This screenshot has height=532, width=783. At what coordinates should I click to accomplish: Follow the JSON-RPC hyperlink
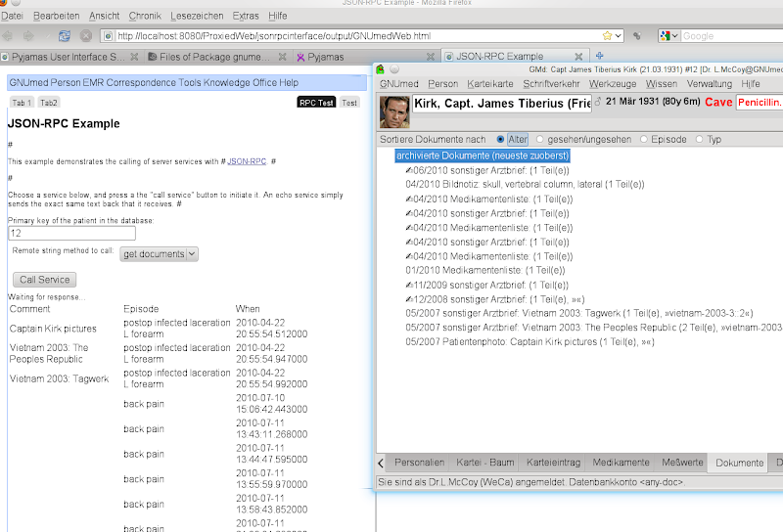(x=247, y=161)
